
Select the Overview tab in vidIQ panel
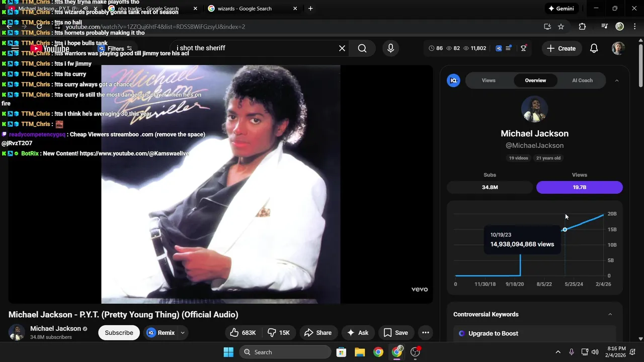pyautogui.click(x=535, y=80)
